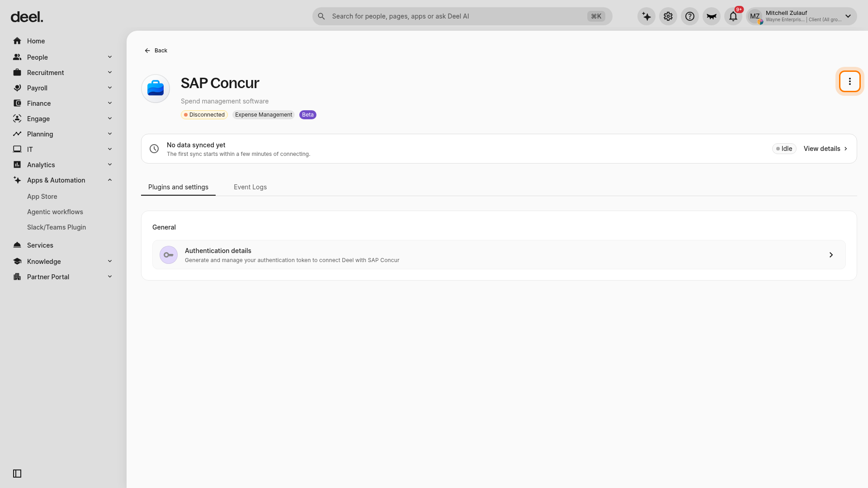
Task: Click the Deel logo
Action: (27, 17)
